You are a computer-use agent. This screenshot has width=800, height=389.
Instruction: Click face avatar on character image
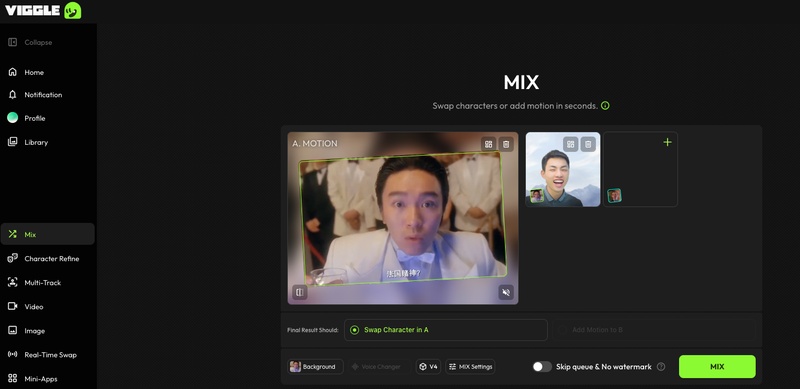click(537, 196)
